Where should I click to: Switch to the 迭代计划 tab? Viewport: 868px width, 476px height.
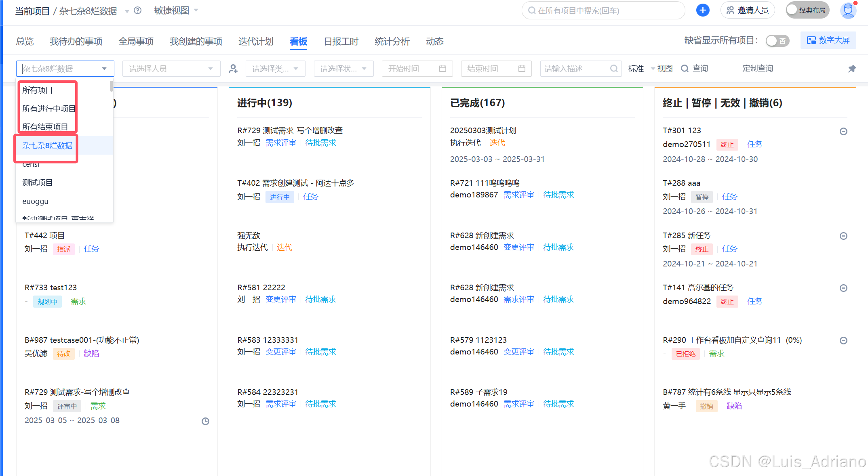255,42
